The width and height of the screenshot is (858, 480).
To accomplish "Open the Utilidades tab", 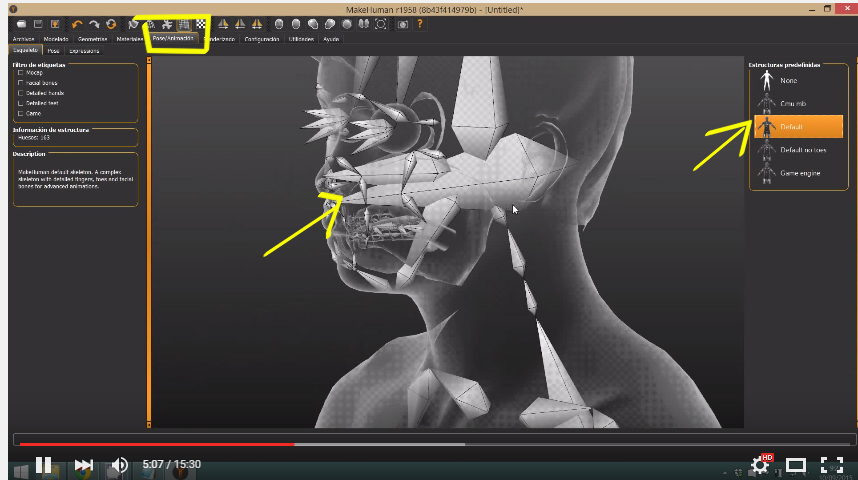I will click(x=301, y=39).
